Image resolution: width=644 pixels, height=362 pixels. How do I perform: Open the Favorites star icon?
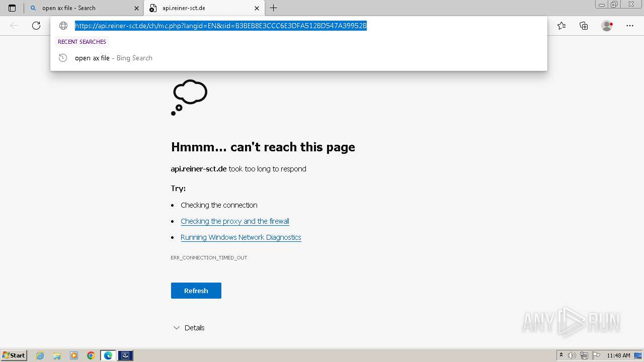tap(561, 26)
